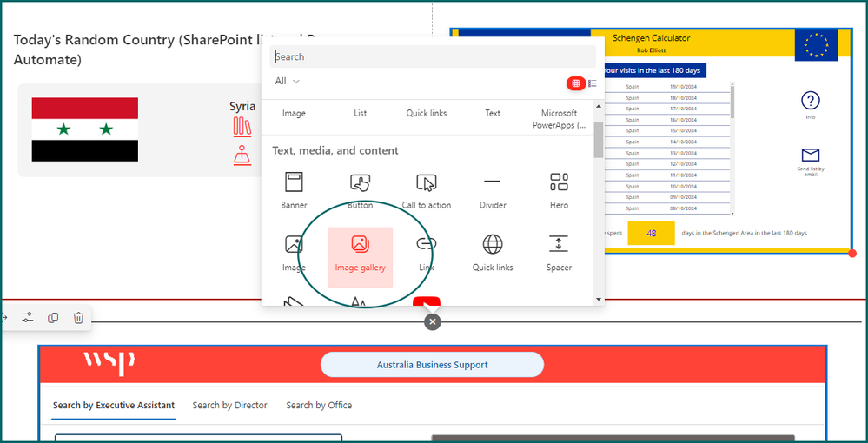Select the List frequently used web part

click(361, 113)
